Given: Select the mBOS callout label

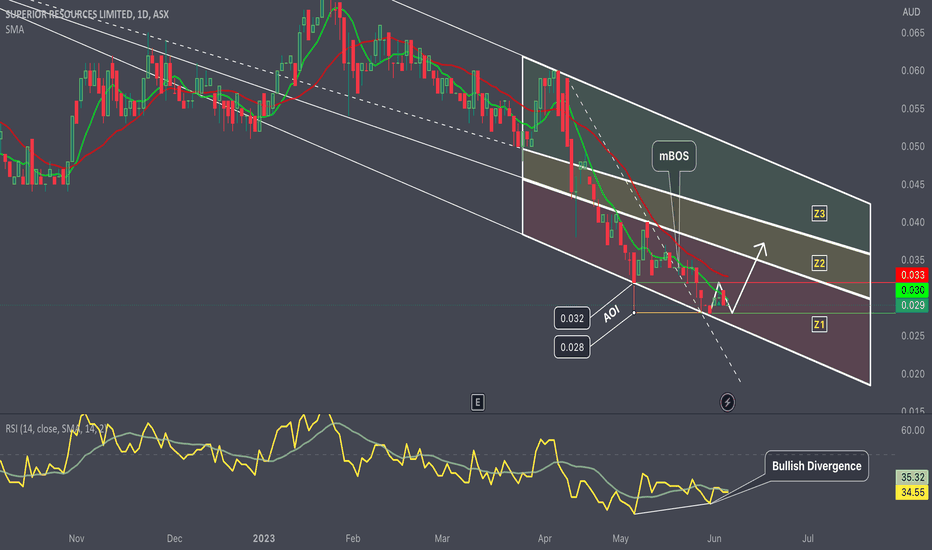Looking at the screenshot, I should pos(674,156).
